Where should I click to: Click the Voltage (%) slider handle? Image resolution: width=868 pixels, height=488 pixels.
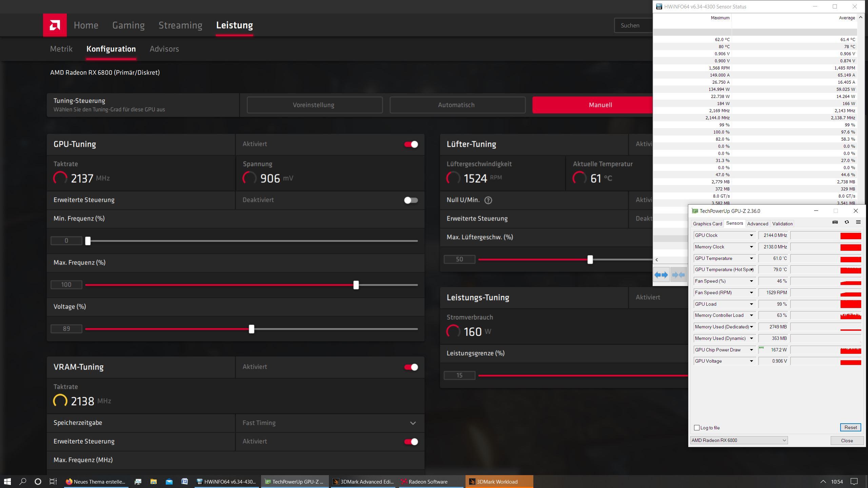pyautogui.click(x=251, y=329)
